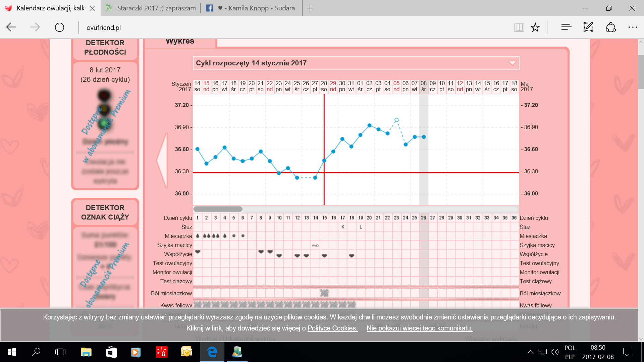The image size is (644, 362).
Task: Open the Edge More options ellipsis
Action: [x=633, y=27]
